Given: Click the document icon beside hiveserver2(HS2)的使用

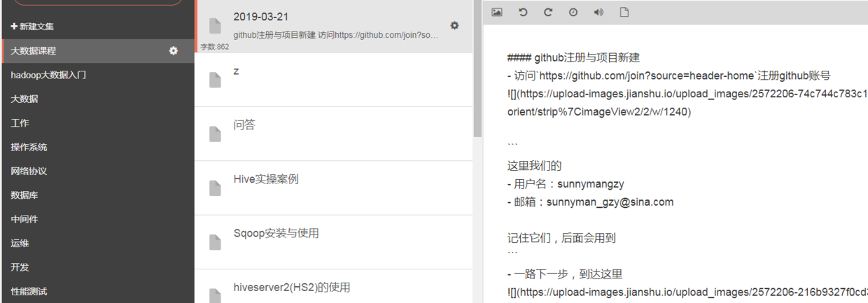Looking at the screenshot, I should (x=216, y=295).
